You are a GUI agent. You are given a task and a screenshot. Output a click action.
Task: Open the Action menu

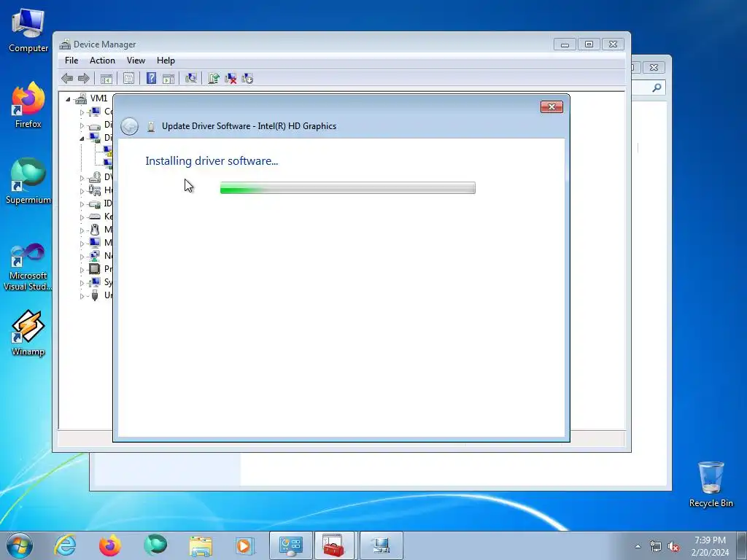[x=102, y=61]
